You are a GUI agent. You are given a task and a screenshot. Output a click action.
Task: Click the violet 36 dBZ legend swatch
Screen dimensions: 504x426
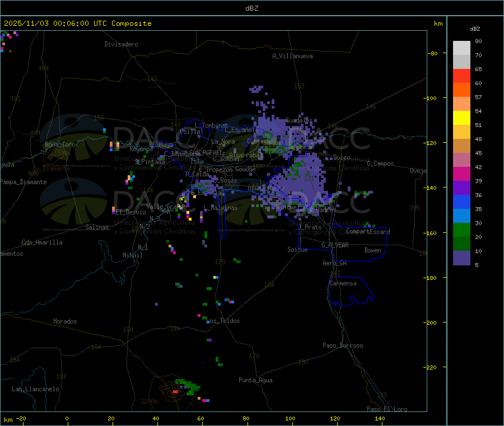(461, 188)
